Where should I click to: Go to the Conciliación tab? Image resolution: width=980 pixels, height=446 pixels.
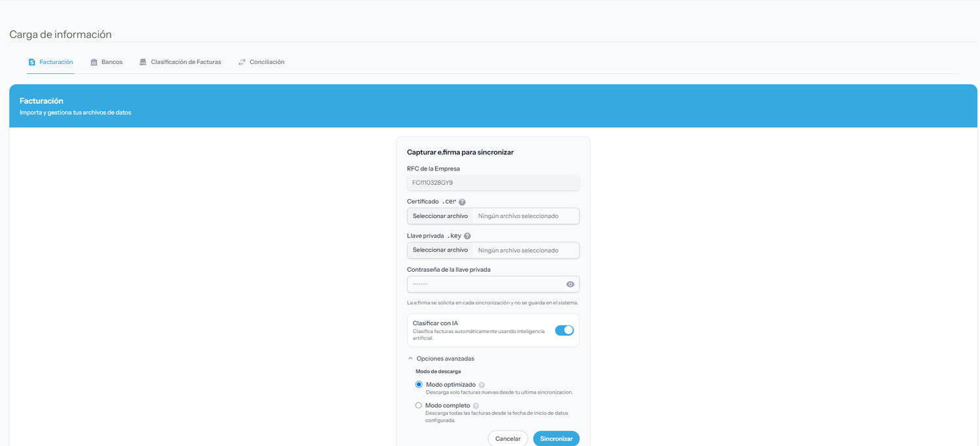tap(261, 62)
